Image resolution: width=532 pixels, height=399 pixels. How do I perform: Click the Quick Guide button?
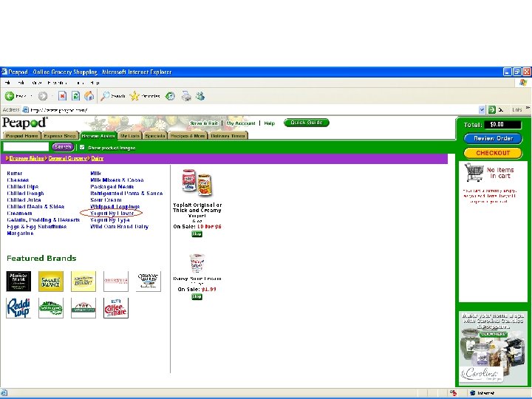coord(307,123)
